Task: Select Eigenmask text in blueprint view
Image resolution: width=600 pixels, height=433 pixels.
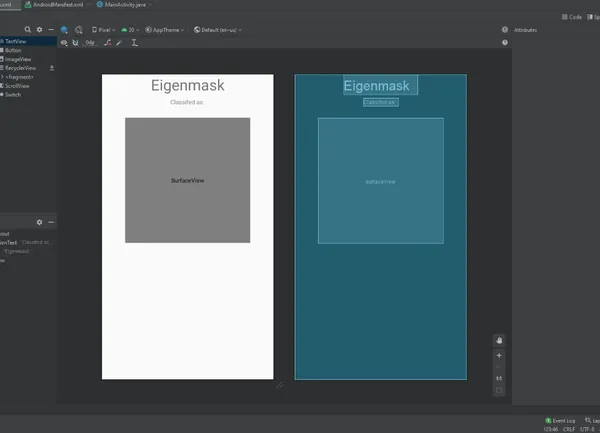Action: [x=380, y=85]
